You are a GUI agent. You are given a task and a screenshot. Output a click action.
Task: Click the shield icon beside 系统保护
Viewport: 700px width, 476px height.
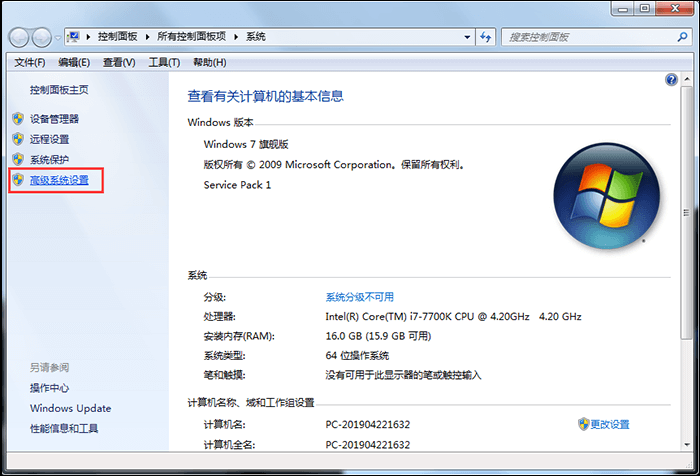[x=18, y=159]
